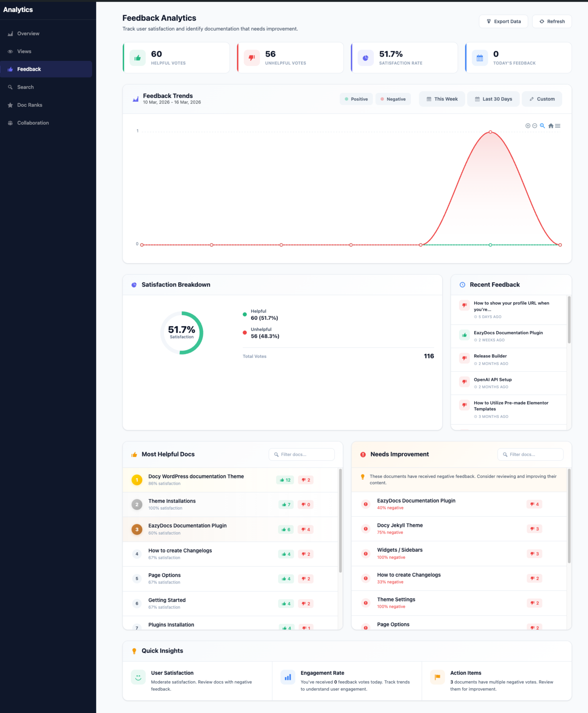Click the peak point on negative trend line

pyautogui.click(x=490, y=132)
